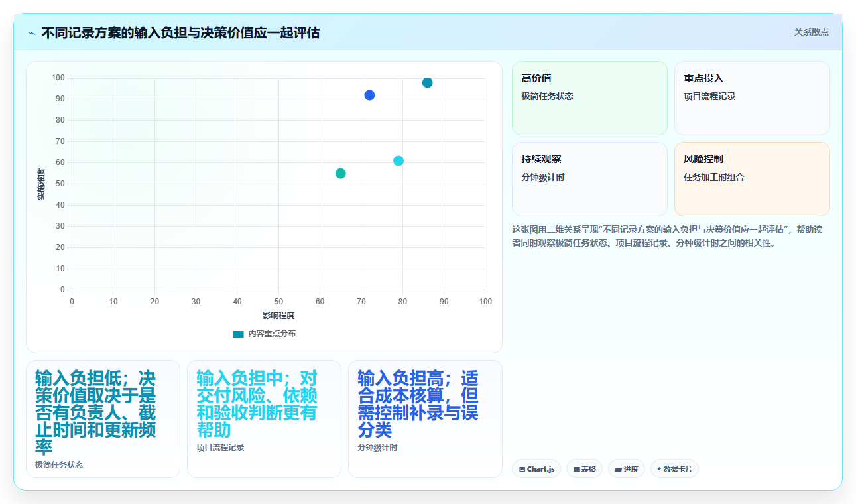Click the 影响程度 x-axis label

[278, 316]
